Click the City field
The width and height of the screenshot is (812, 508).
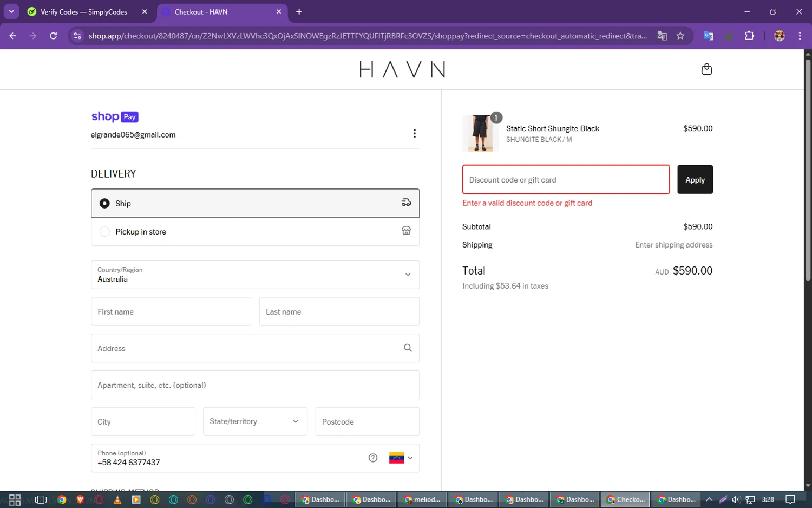[x=143, y=421]
